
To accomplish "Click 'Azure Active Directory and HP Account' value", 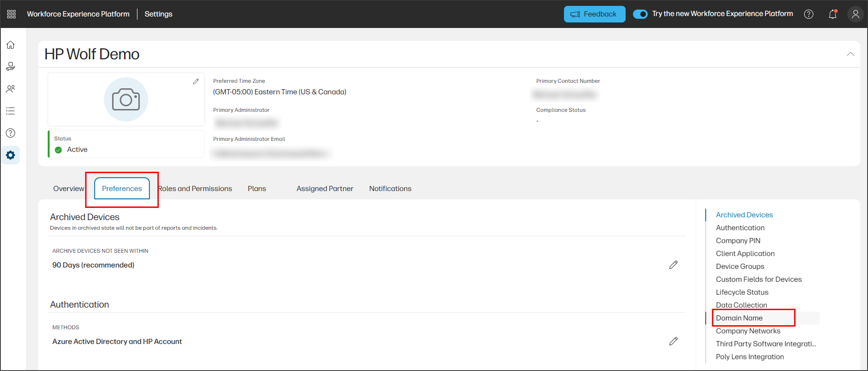I will (117, 341).
